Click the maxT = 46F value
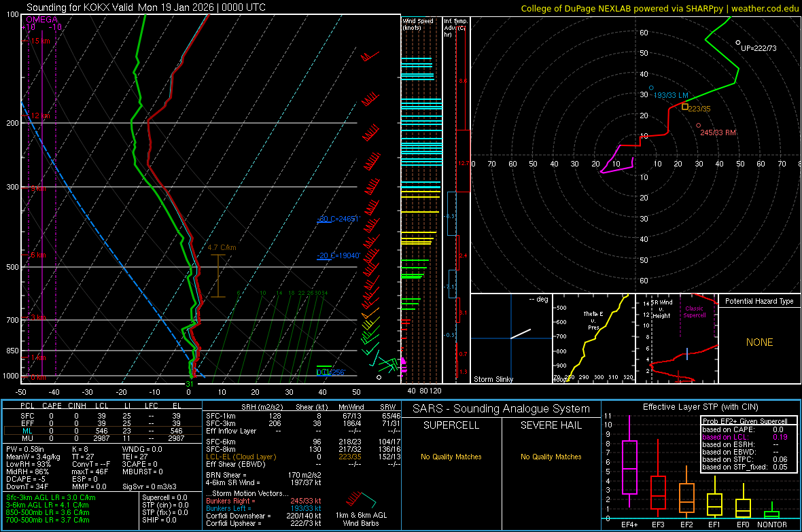The height and width of the screenshot is (532, 802). click(x=90, y=471)
